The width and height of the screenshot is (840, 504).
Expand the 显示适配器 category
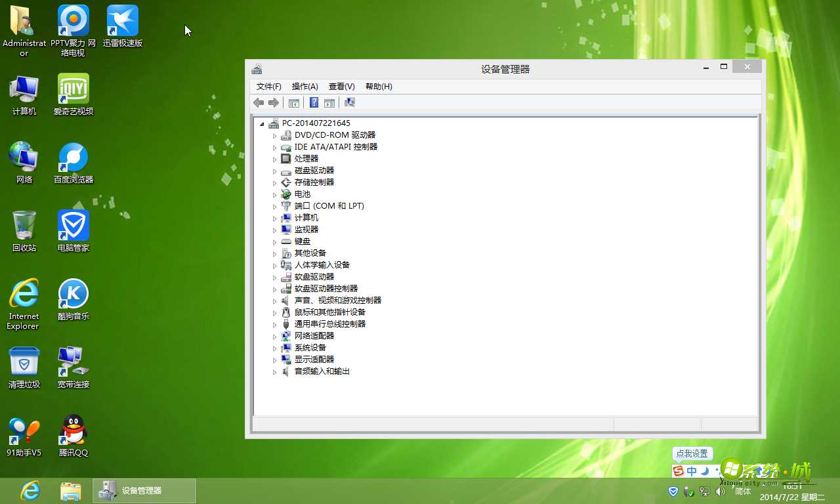click(x=275, y=359)
